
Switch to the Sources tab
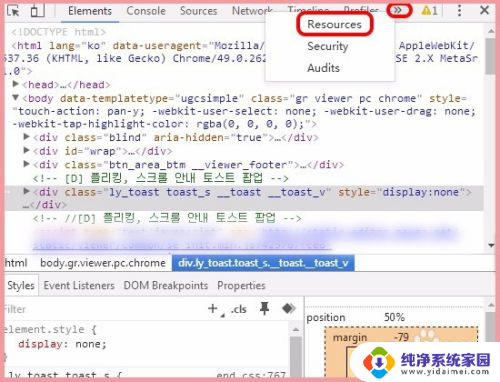coord(199,11)
